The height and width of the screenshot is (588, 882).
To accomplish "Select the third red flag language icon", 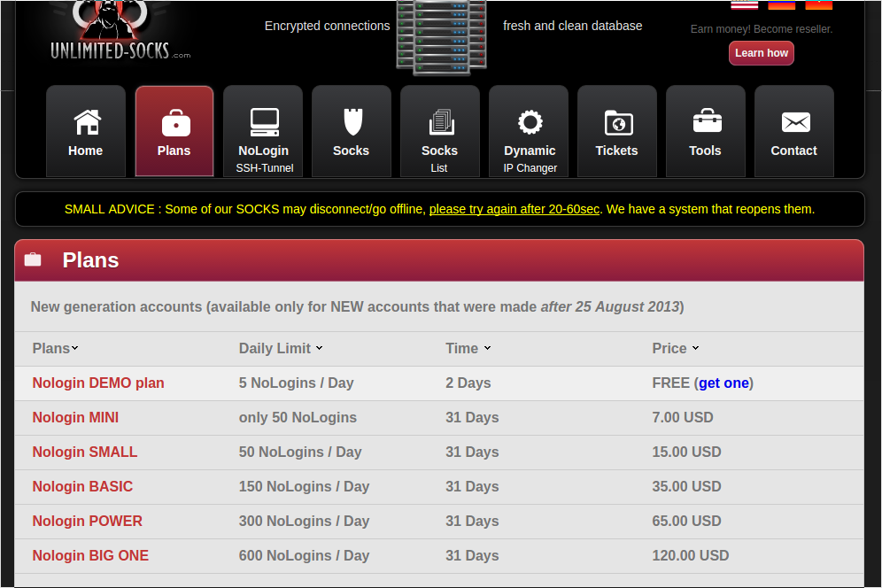I will coord(818,5).
